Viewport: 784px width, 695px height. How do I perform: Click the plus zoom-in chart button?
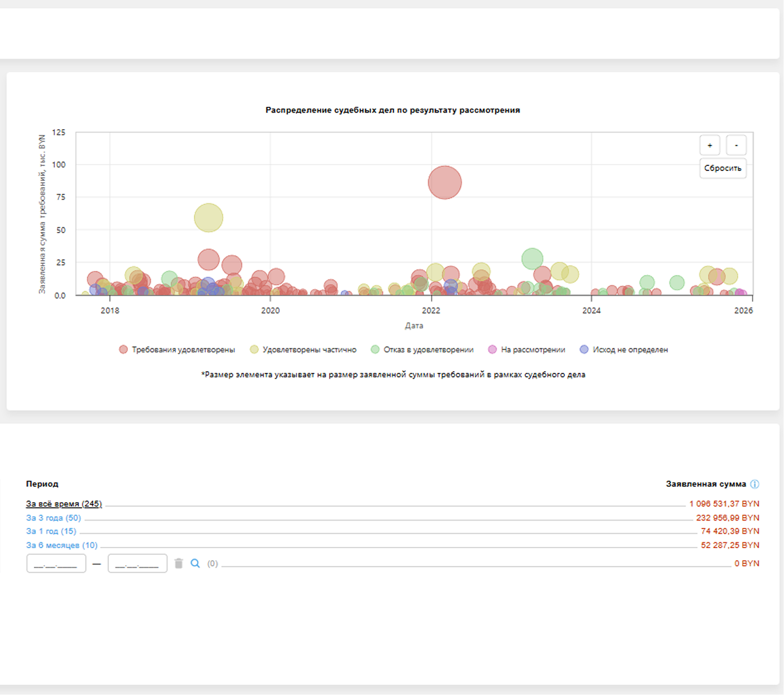click(709, 145)
